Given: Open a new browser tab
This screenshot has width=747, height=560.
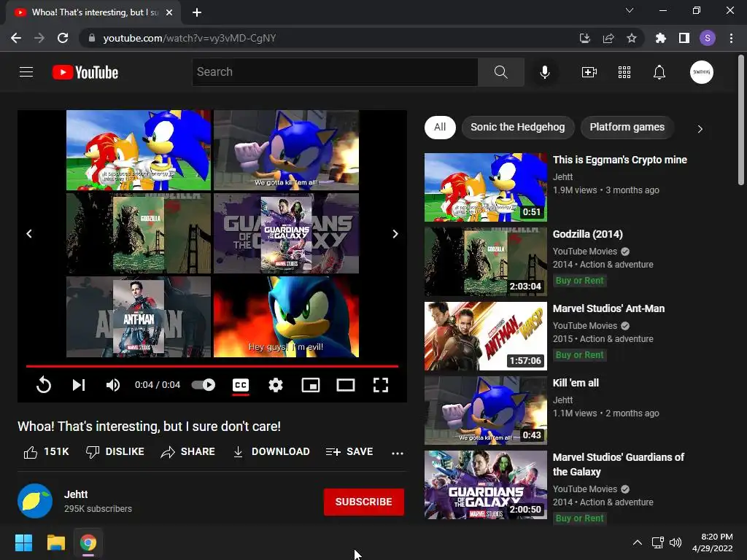Looking at the screenshot, I should (x=197, y=12).
